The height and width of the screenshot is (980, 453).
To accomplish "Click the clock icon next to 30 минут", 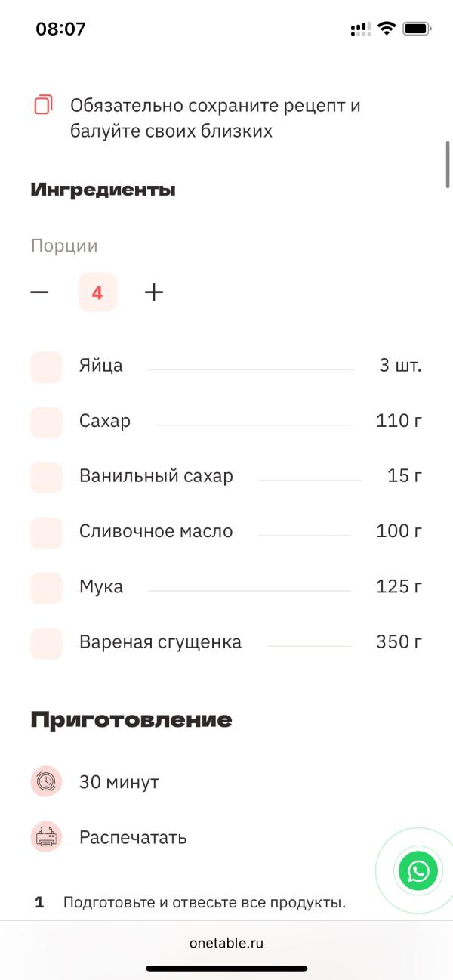I will click(x=46, y=781).
